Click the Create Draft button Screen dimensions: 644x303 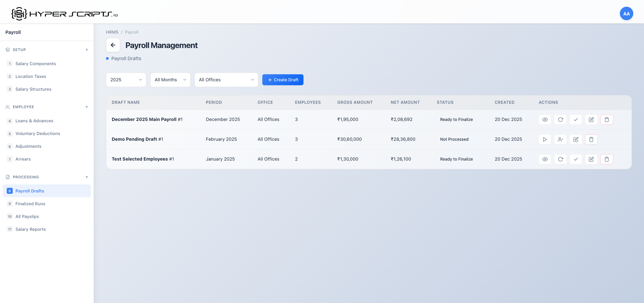click(x=283, y=80)
